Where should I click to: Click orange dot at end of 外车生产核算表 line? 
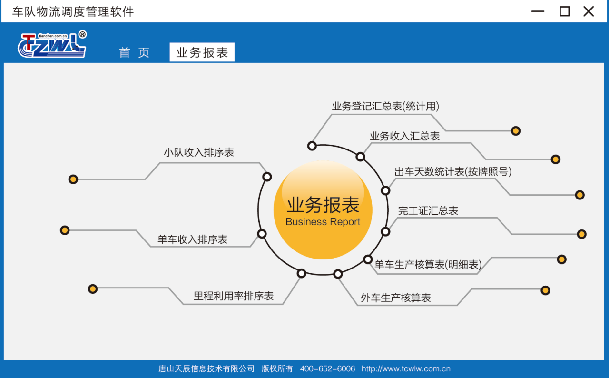pos(545,290)
